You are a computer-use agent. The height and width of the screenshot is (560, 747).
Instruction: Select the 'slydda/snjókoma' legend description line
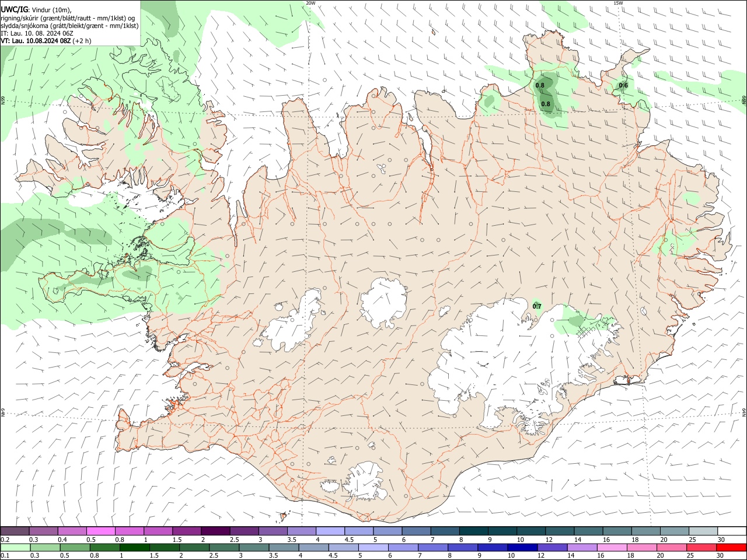pos(69,26)
